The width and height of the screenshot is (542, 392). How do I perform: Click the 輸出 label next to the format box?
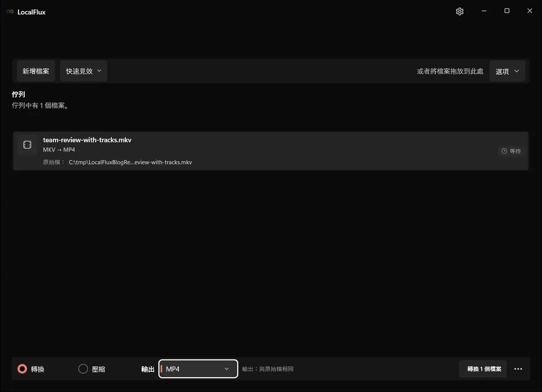click(x=148, y=369)
